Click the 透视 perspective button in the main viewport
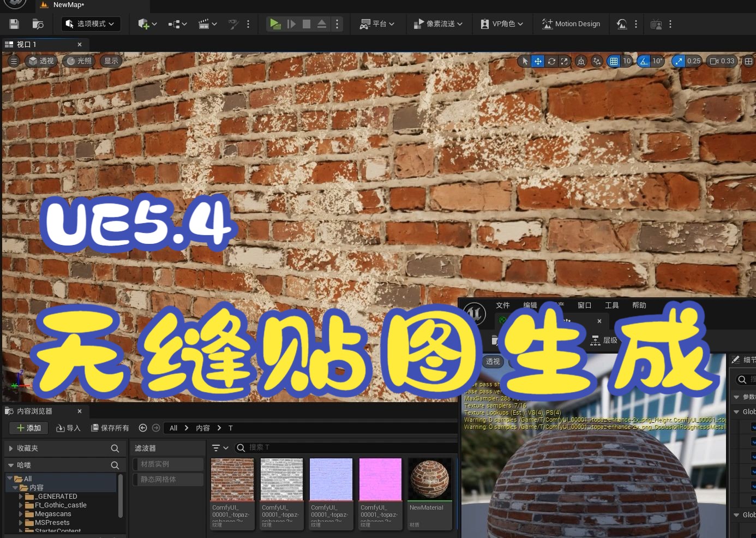Viewport: 756px width, 538px height. point(41,61)
